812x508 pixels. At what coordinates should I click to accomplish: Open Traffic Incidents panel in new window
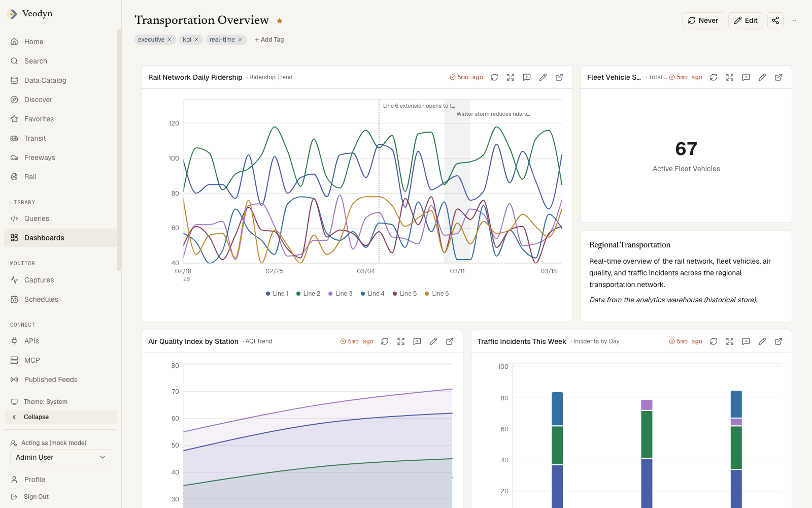point(779,341)
